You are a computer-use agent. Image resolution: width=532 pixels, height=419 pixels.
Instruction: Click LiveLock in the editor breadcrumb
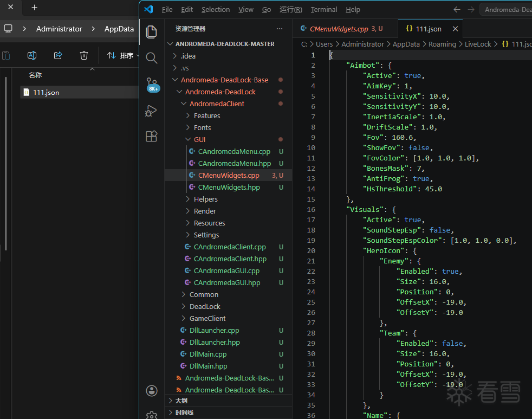pos(478,44)
